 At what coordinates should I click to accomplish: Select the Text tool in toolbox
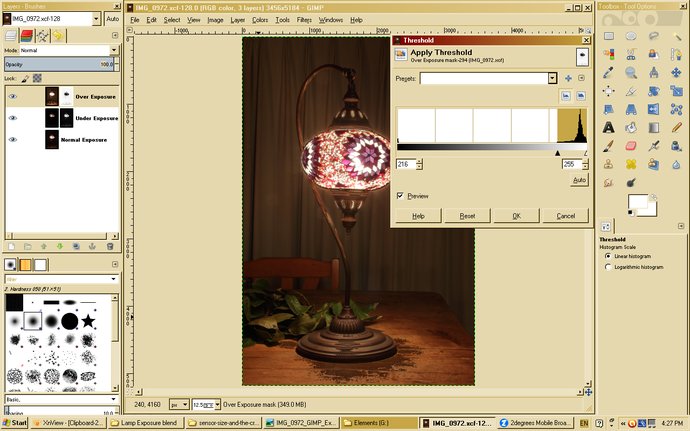click(x=608, y=127)
